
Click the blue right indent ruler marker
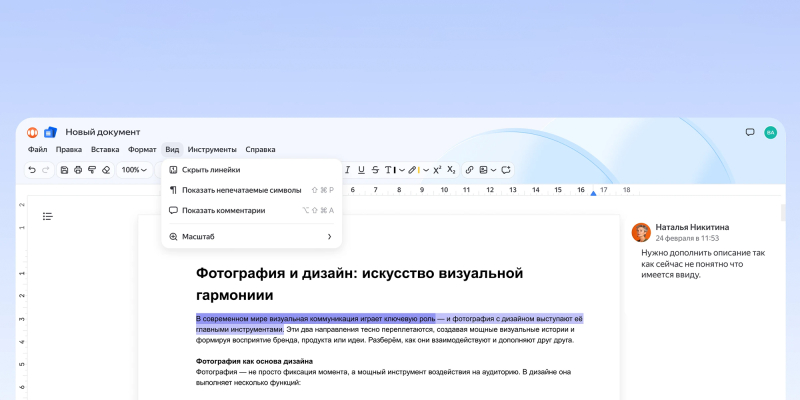point(593,193)
